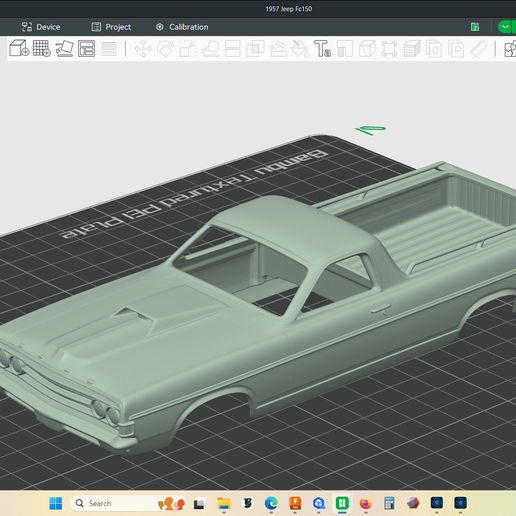Open Calculator from the taskbar
The height and width of the screenshot is (516, 516).
389,503
